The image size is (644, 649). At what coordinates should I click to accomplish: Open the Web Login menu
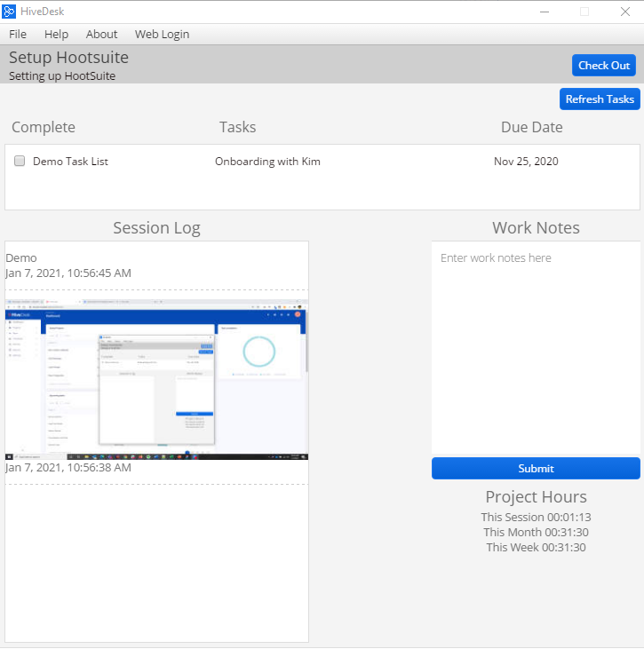pos(162,35)
